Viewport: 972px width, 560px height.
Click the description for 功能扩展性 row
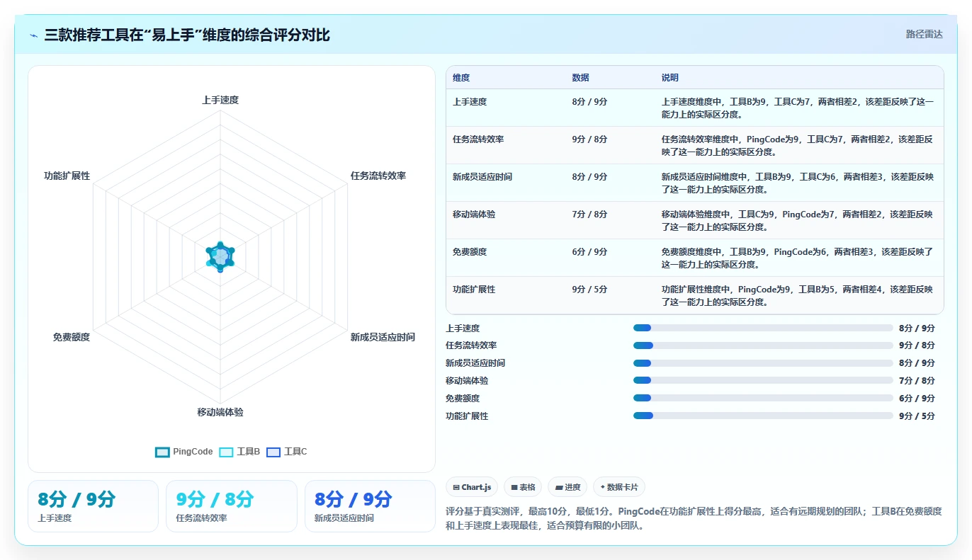point(798,296)
